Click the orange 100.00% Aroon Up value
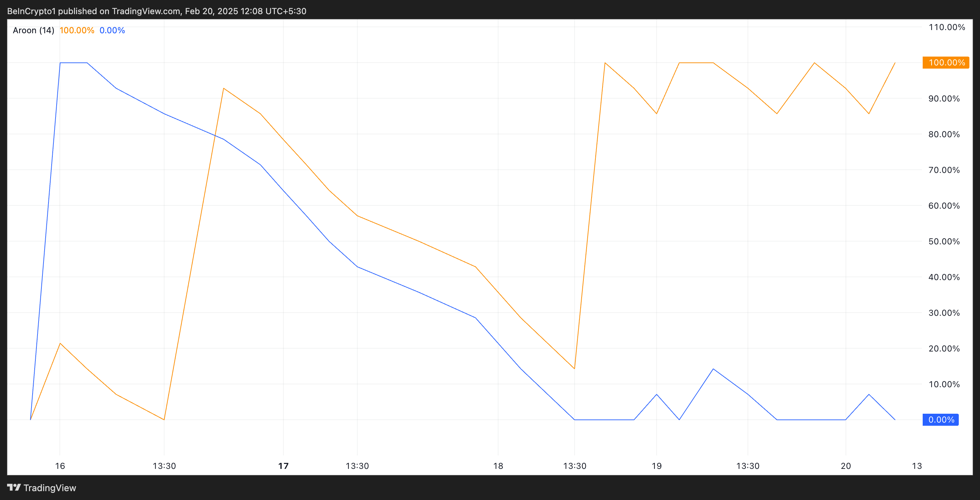This screenshot has width=980, height=500. (77, 30)
